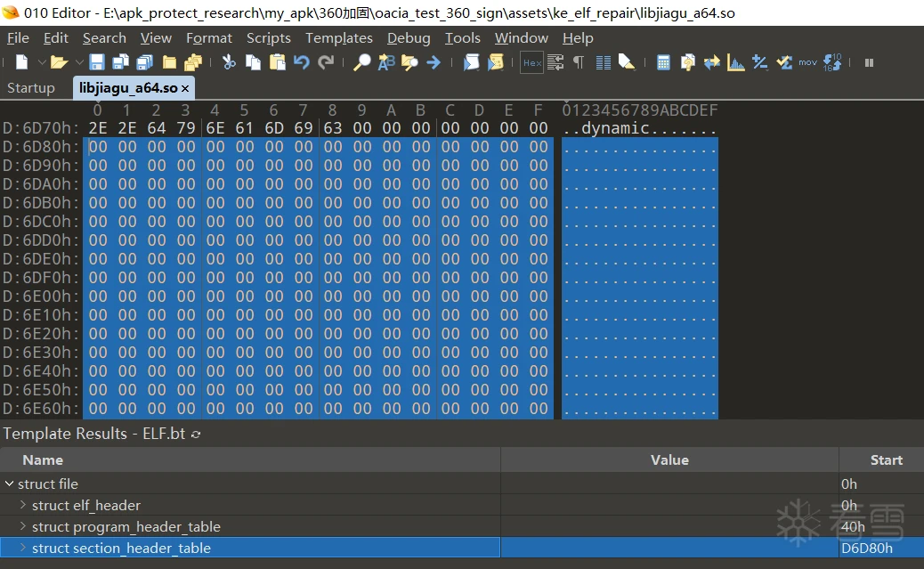
Task: Click the D:6D70h address row label
Action: [x=41, y=128]
